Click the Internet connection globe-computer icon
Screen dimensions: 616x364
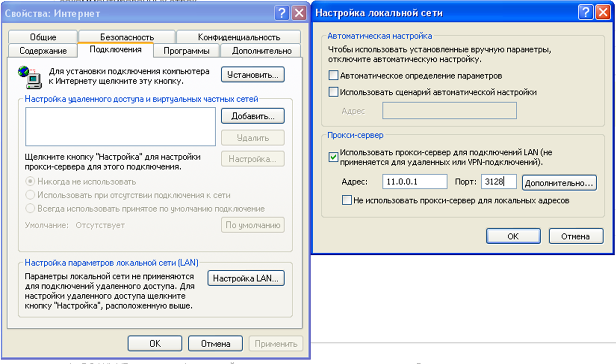pyautogui.click(x=29, y=77)
